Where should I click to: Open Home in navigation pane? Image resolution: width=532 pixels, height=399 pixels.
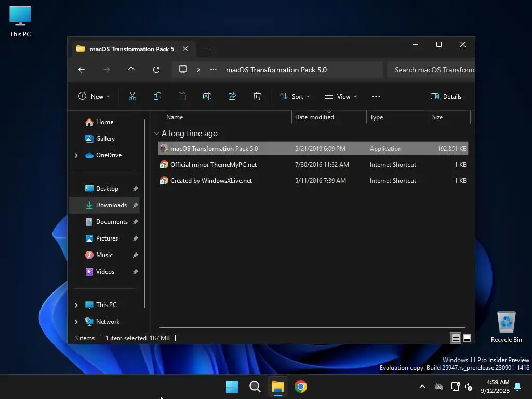tap(104, 122)
